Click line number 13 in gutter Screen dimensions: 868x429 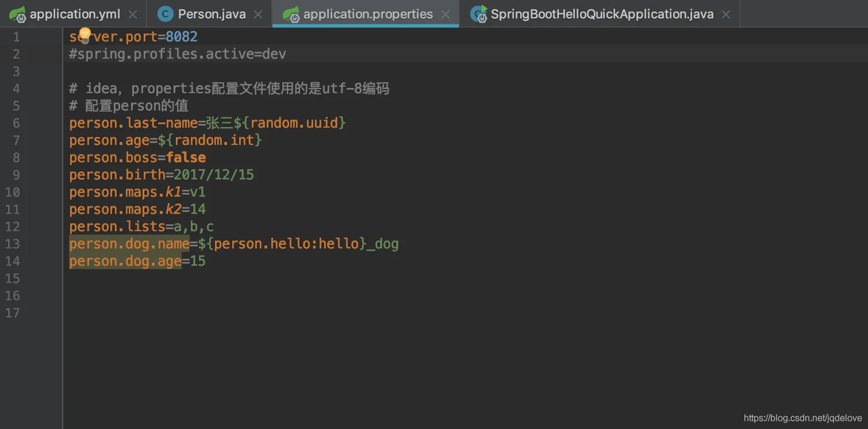click(13, 244)
